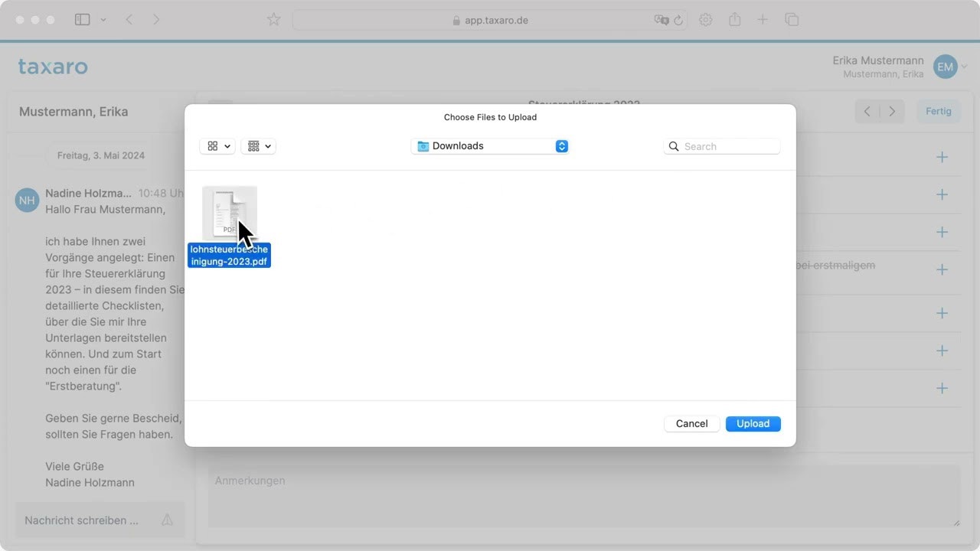Open the file grouping options dropdown
Screen dimensions: 980x551
point(259,146)
